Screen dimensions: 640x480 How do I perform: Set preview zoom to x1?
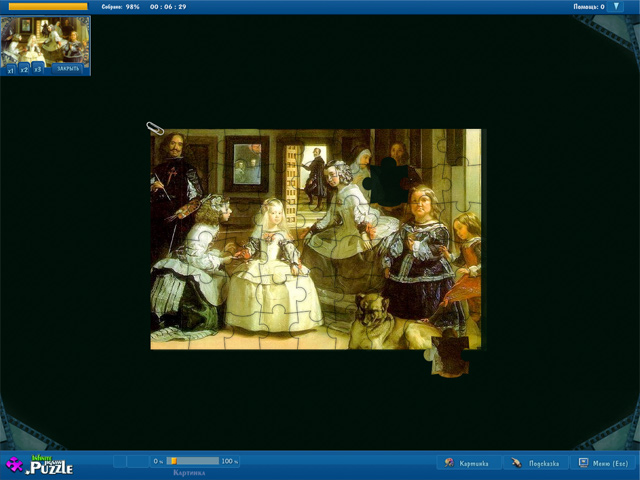[x=11, y=70]
